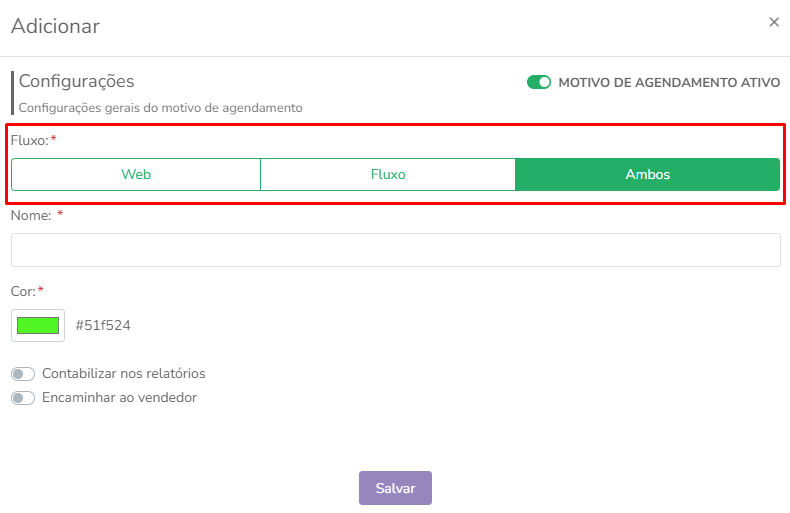
Task: Enable the Contabilizar nos relatórios switch
Action: (x=23, y=374)
